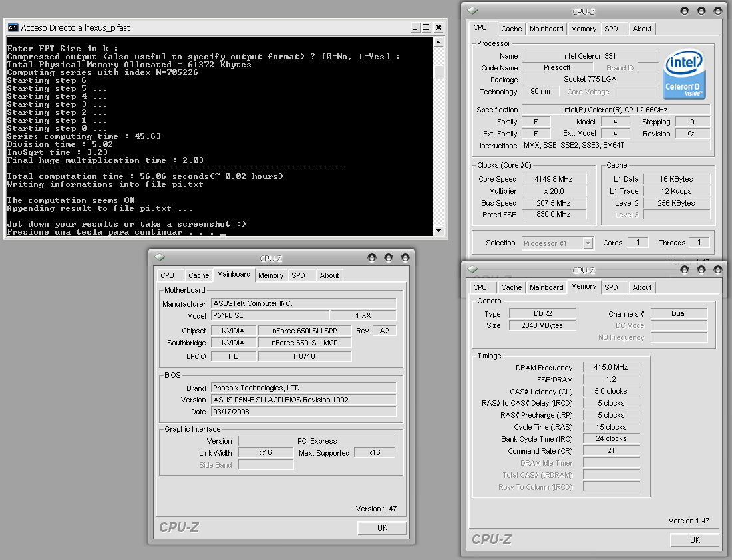The image size is (732, 560).
Task: Click the P5N-E SLI model field
Action: pos(270,315)
